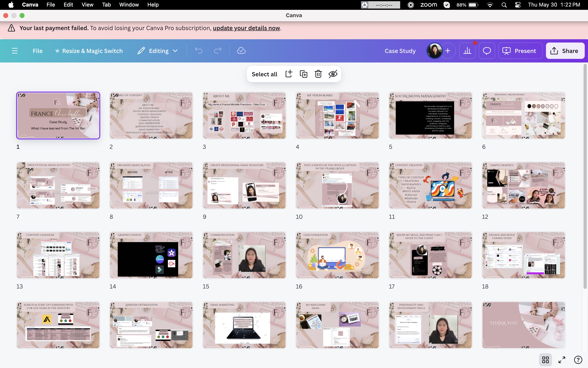Select page 14 Graphics Design thumbnail
The image size is (588, 368).
click(151, 255)
